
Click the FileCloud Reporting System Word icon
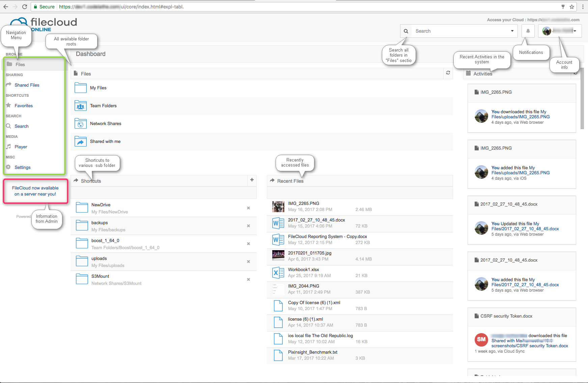pyautogui.click(x=278, y=240)
